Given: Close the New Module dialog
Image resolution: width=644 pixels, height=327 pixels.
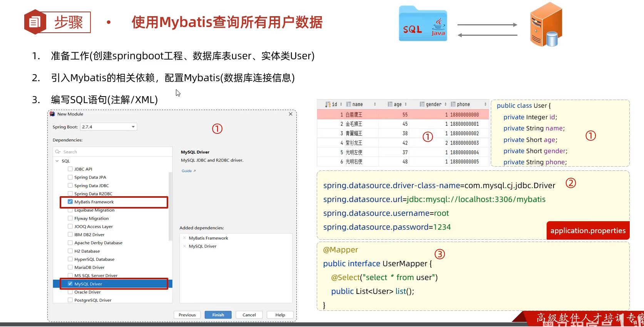Looking at the screenshot, I should point(291,114).
